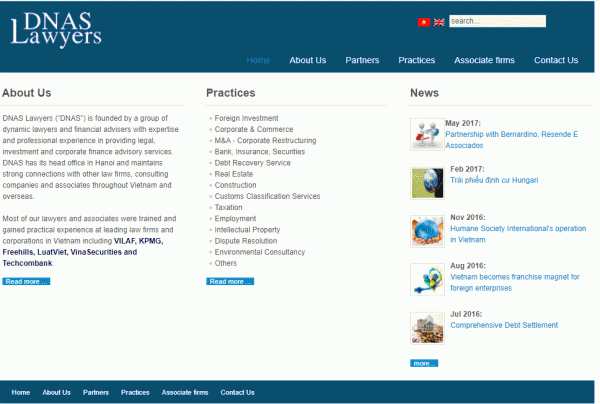600x404 pixels.
Task: Click the Practices section heading
Action: point(231,93)
